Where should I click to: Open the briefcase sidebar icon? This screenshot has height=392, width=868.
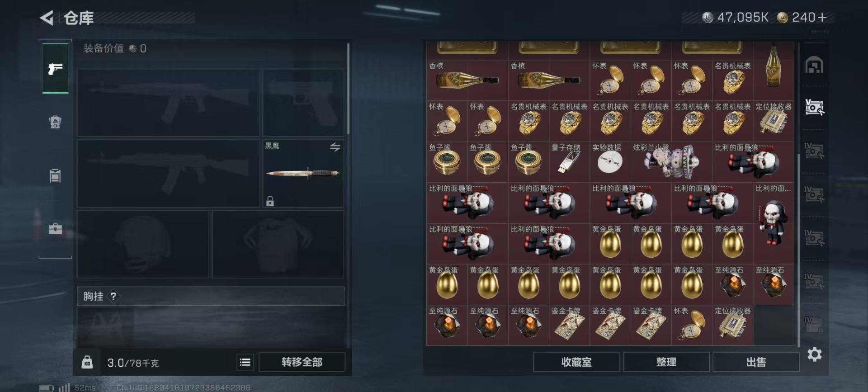[55, 228]
